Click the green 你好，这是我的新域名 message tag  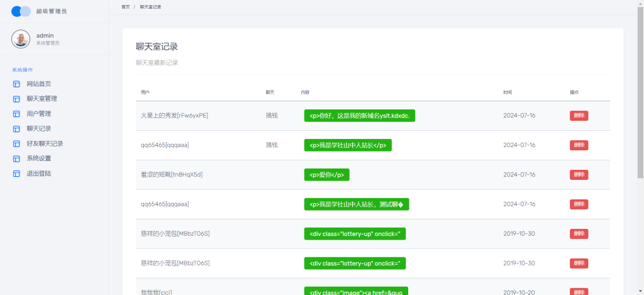359,116
